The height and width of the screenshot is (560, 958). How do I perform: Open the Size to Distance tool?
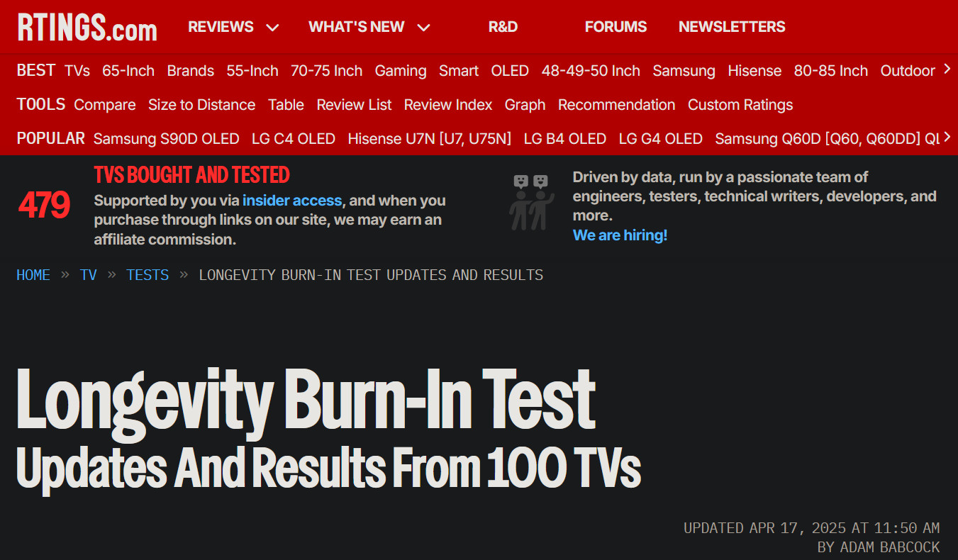tap(201, 104)
